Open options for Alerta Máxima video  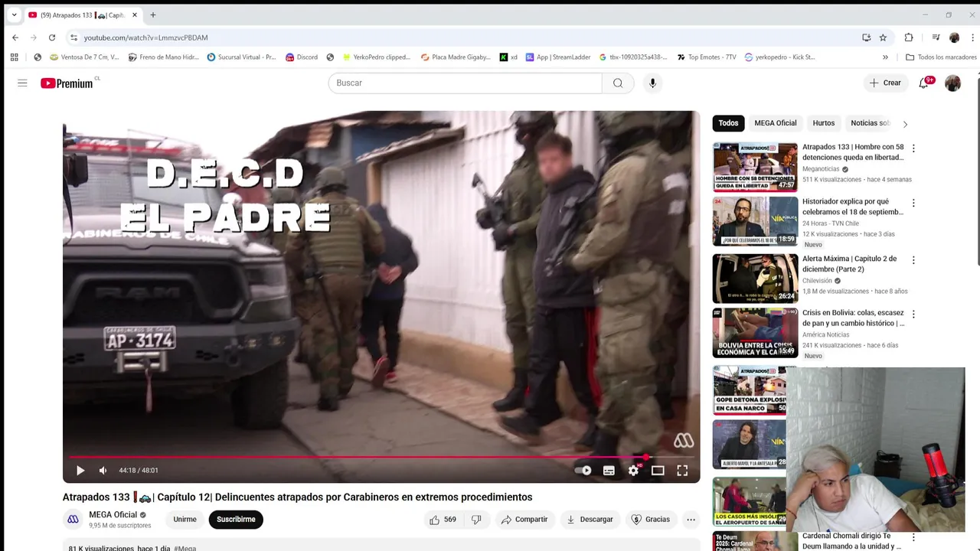point(913,260)
